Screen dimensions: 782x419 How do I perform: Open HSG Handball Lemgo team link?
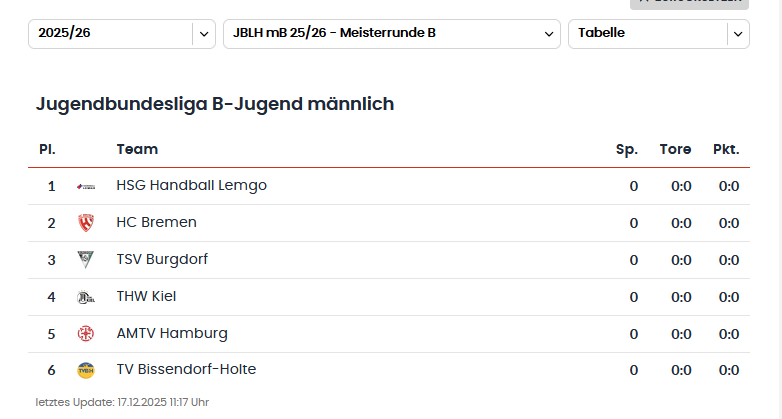point(191,186)
